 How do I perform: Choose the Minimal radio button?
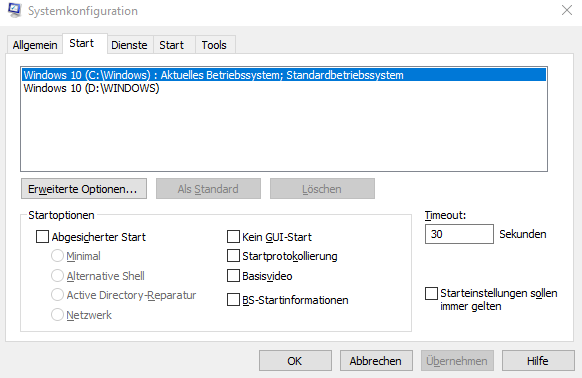click(x=57, y=256)
